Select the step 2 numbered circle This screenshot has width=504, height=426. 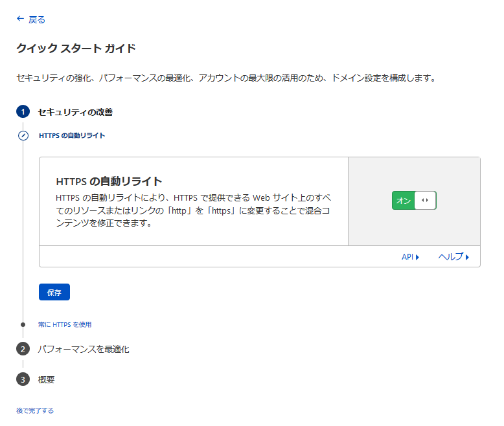pyautogui.click(x=23, y=349)
